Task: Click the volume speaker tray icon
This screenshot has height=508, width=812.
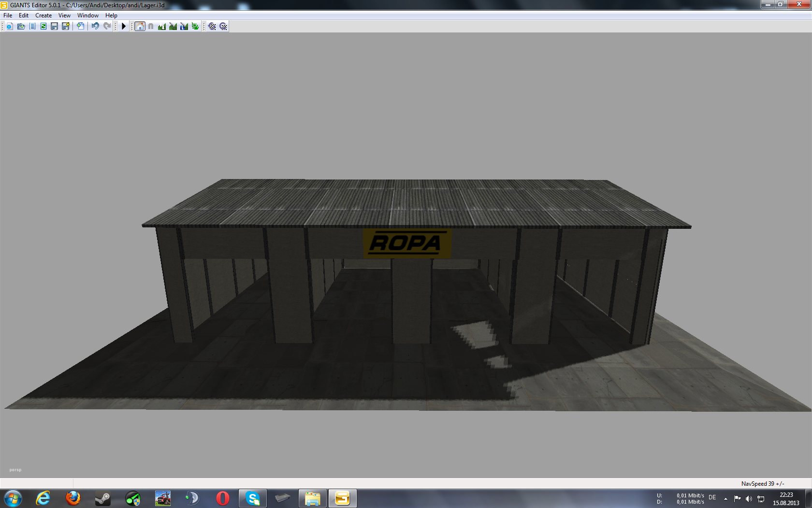Action: point(749,499)
